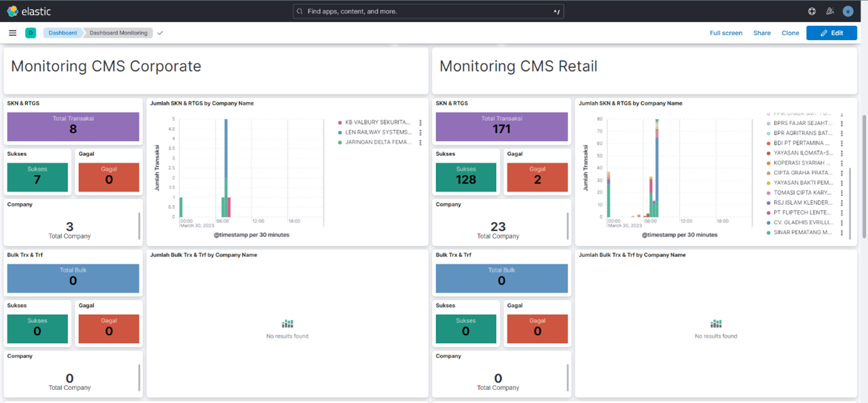Select the Dashboard Monitoring breadcrumb

point(118,33)
